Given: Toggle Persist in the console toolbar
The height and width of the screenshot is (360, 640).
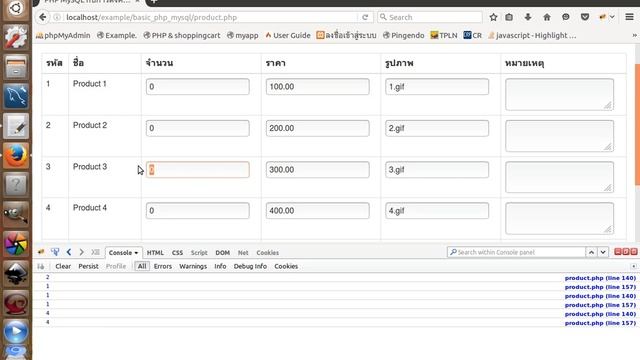Looking at the screenshot, I should [88, 266].
